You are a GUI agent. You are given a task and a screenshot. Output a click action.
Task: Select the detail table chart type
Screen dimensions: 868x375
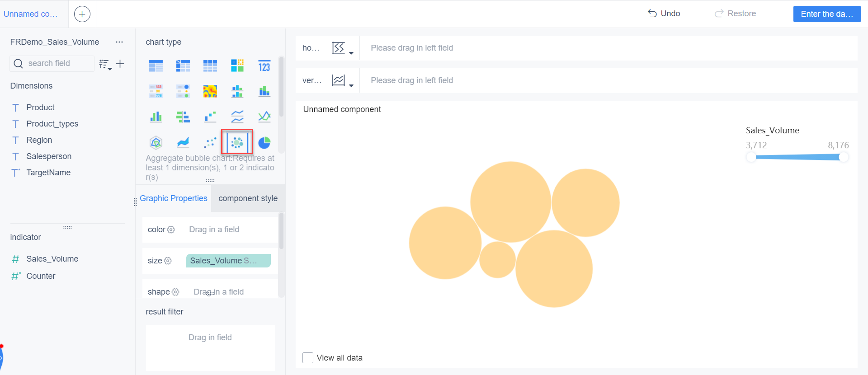pos(210,66)
